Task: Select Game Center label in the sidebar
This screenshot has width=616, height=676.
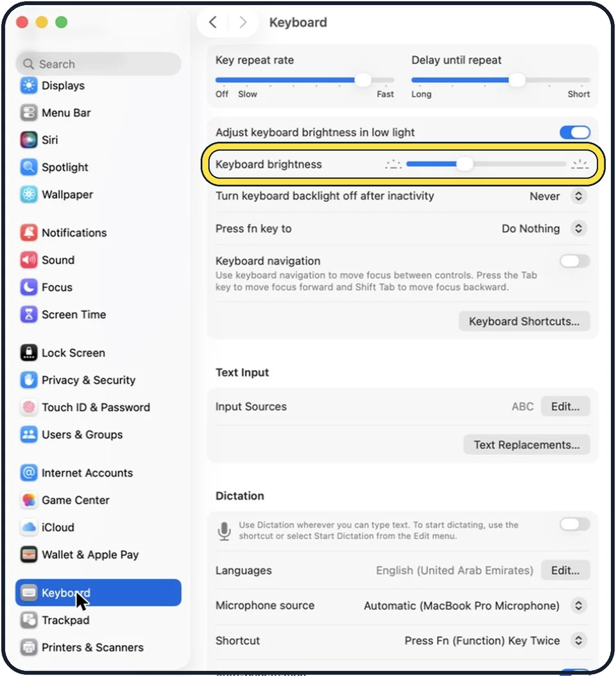Action: [x=76, y=500]
